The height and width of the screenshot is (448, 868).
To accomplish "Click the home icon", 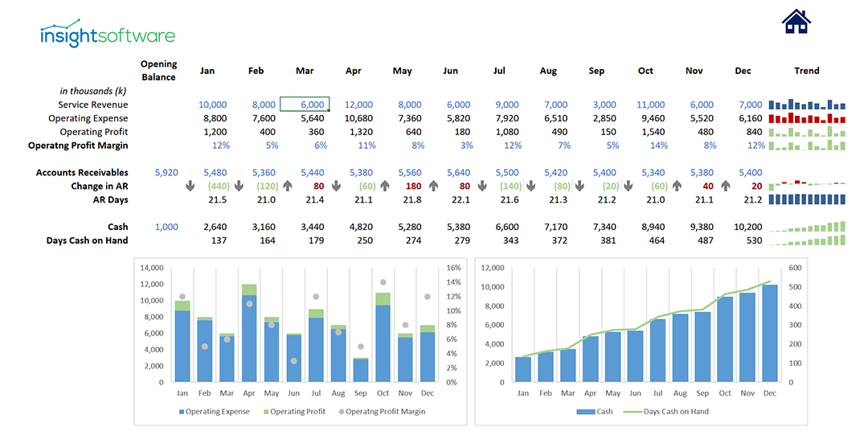I will [x=796, y=22].
